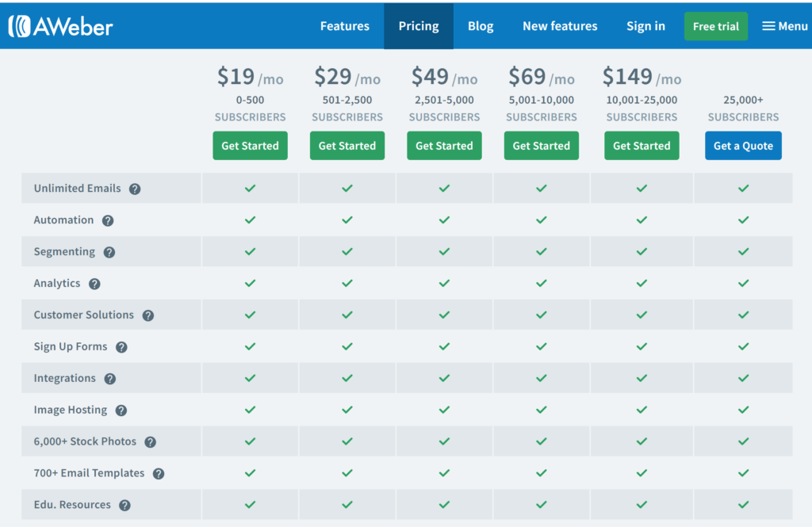The height and width of the screenshot is (527, 812).
Task: Click the 700+ Email Templates label
Action: (x=89, y=472)
